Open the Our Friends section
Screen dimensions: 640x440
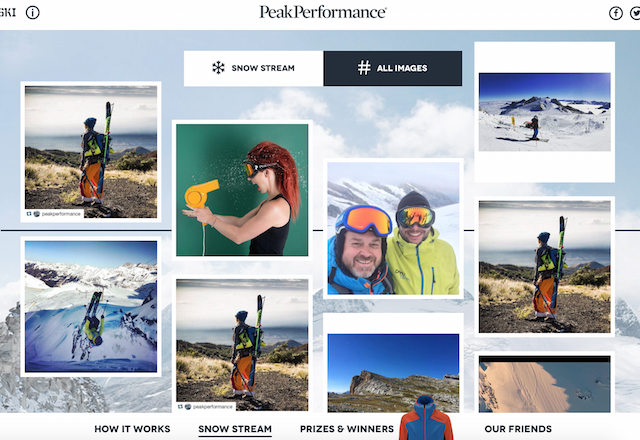pos(518,429)
